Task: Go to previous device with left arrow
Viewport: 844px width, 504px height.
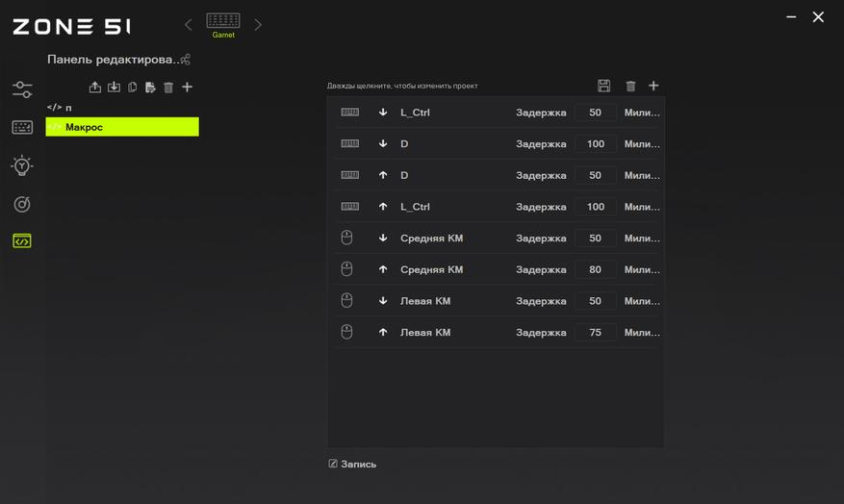Action: [188, 25]
